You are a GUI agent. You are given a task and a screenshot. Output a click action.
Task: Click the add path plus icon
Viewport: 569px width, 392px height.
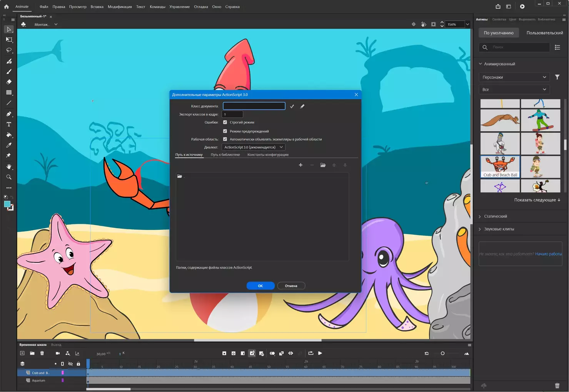(300, 165)
